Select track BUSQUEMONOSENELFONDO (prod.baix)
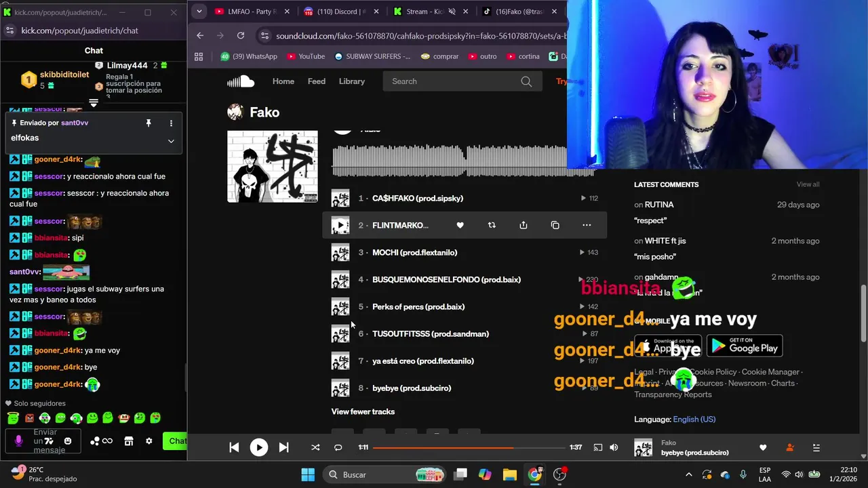Viewport: 868px width, 488px height. pyautogui.click(x=446, y=279)
